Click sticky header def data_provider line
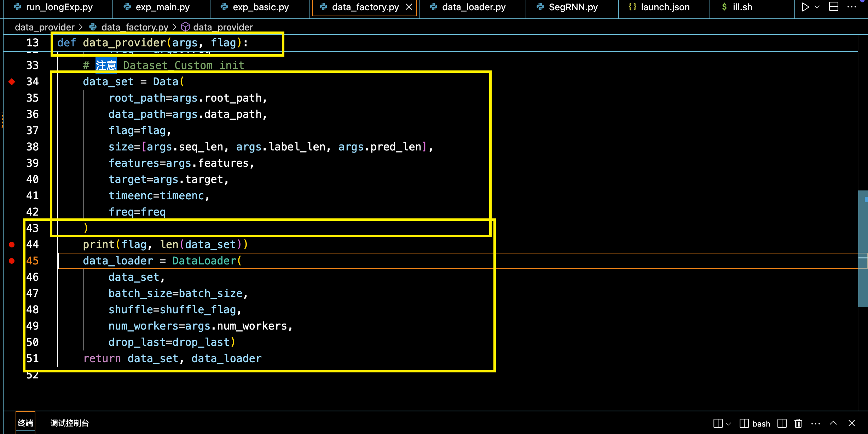Image resolution: width=868 pixels, height=434 pixels. [153, 43]
